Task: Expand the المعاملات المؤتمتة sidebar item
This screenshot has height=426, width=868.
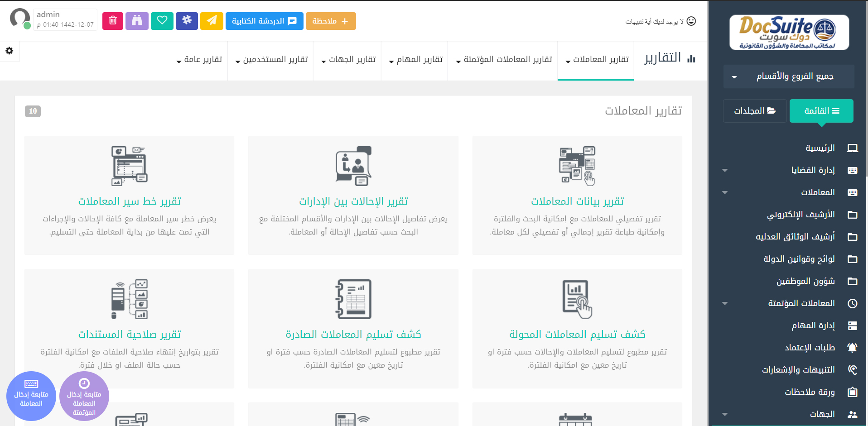Action: [801, 303]
